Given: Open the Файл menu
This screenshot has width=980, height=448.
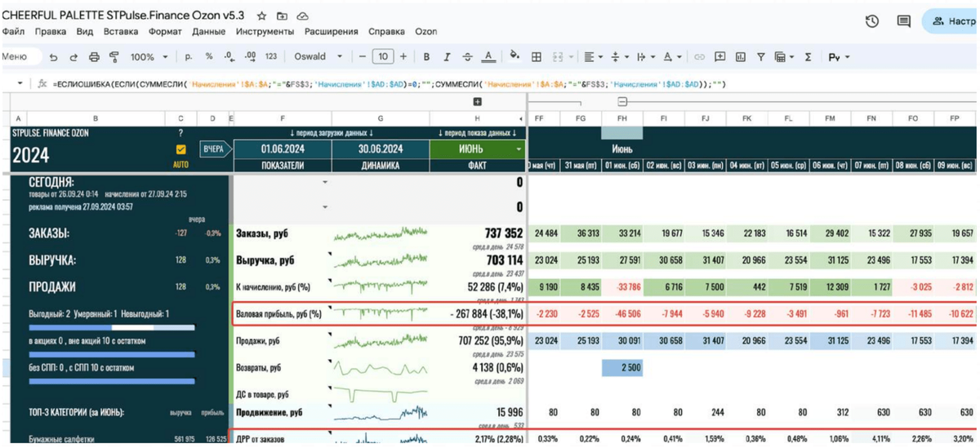Looking at the screenshot, I should (x=13, y=32).
